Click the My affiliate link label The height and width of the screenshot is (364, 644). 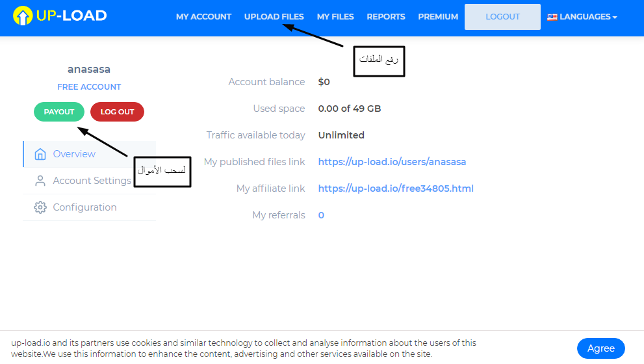(270, 188)
